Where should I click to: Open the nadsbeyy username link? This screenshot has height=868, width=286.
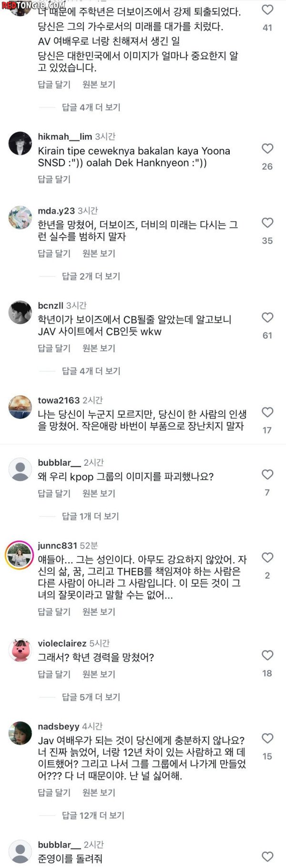tap(59, 727)
